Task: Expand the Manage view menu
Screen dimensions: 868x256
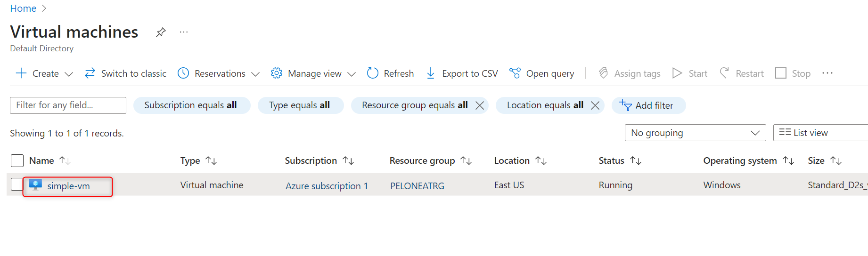Action: coord(352,74)
